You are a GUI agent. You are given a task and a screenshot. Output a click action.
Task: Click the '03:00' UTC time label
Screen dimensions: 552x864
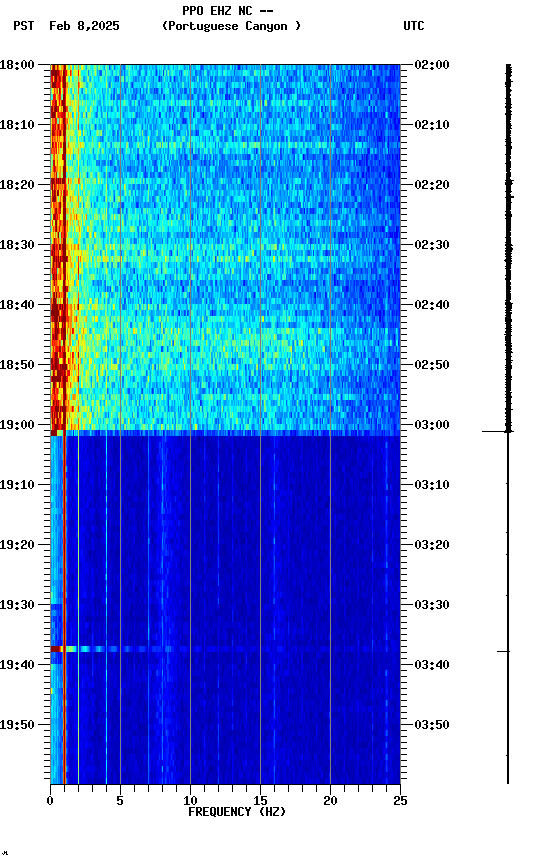pyautogui.click(x=432, y=425)
